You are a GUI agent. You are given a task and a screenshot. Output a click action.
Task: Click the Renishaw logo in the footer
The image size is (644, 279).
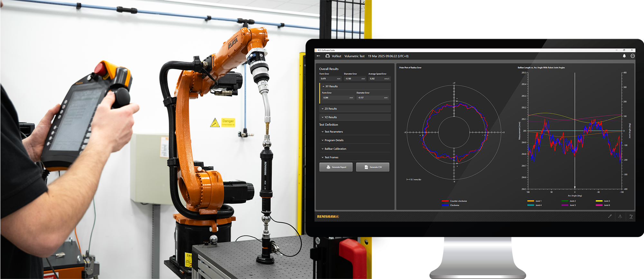tap(328, 216)
